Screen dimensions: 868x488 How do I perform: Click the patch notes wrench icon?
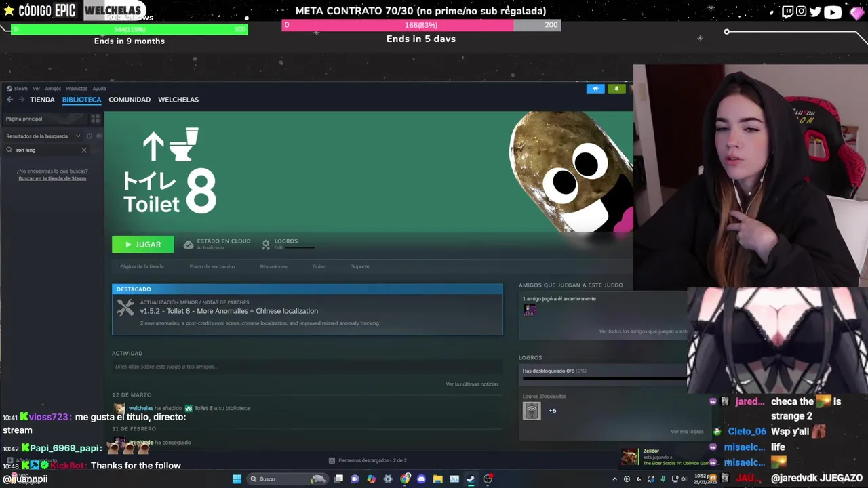click(x=125, y=308)
